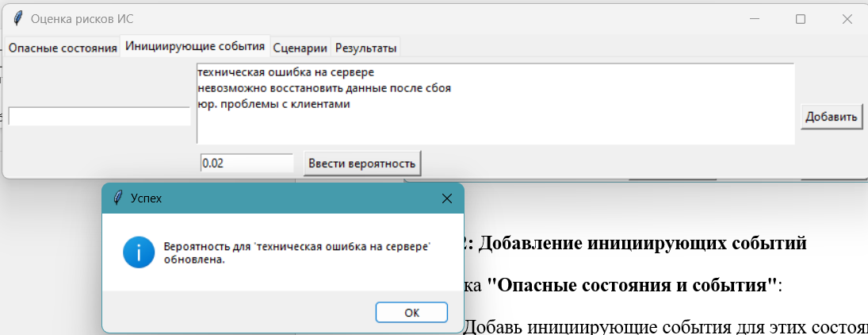Click bold text 'Опасные состояния и события' in document
The height and width of the screenshot is (335, 868).
coord(633,287)
